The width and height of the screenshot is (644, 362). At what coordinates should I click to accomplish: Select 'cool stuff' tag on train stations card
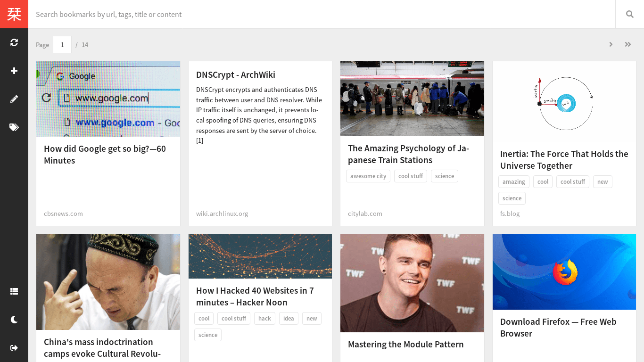click(x=411, y=176)
